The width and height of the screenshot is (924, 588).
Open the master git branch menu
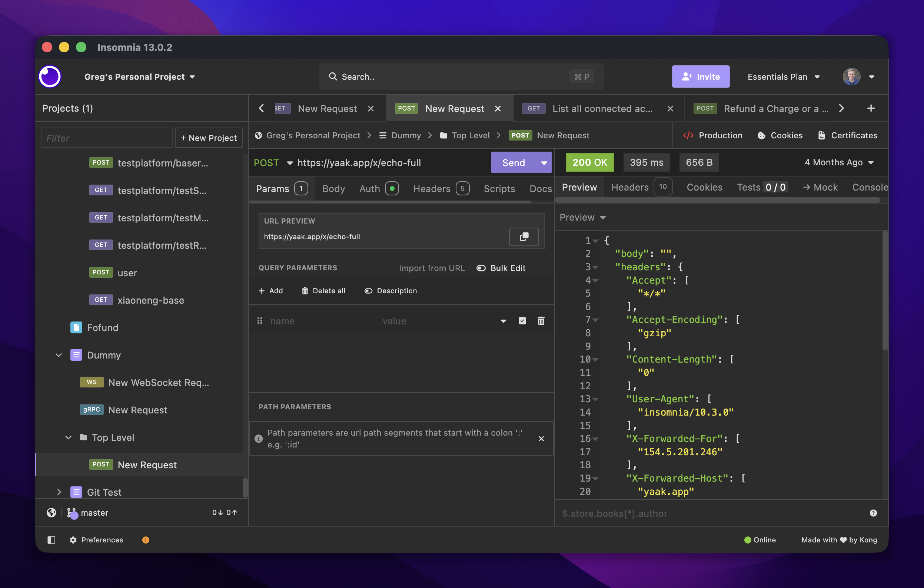pyautogui.click(x=88, y=513)
